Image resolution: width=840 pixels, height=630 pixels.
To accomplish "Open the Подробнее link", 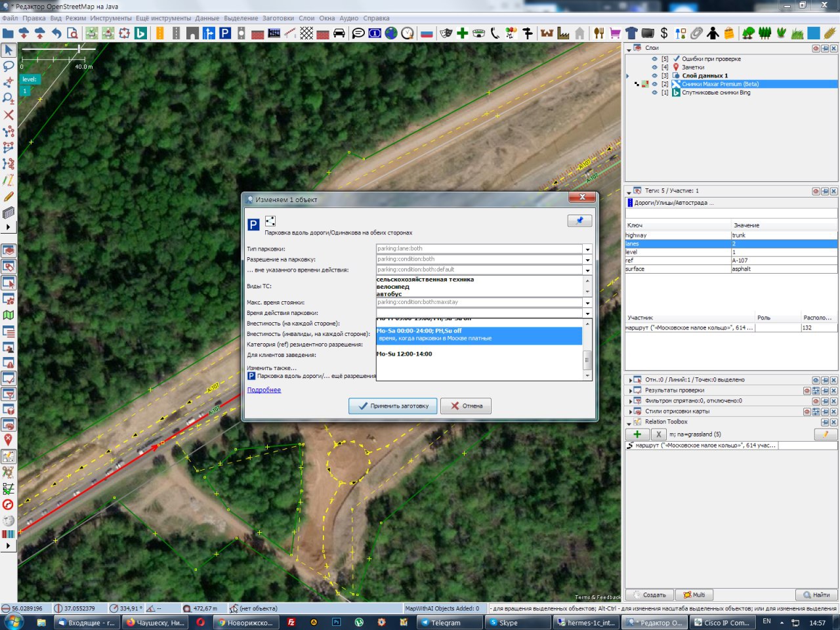I will [x=264, y=390].
